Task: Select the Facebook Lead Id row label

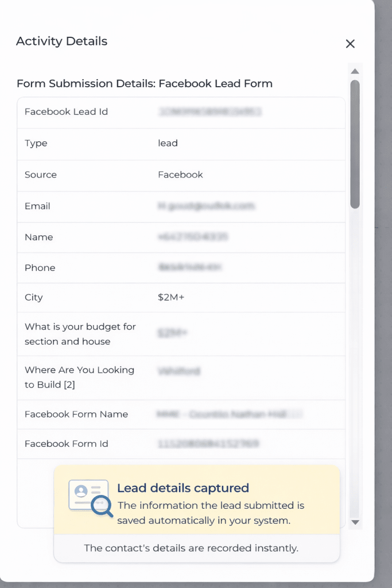Action: pyautogui.click(x=66, y=111)
